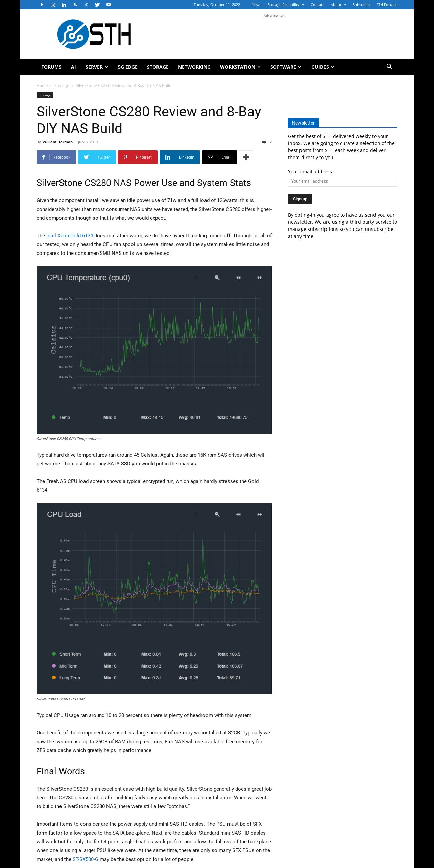Open the Instagram icon in top bar
434x868 pixels.
click(53, 5)
